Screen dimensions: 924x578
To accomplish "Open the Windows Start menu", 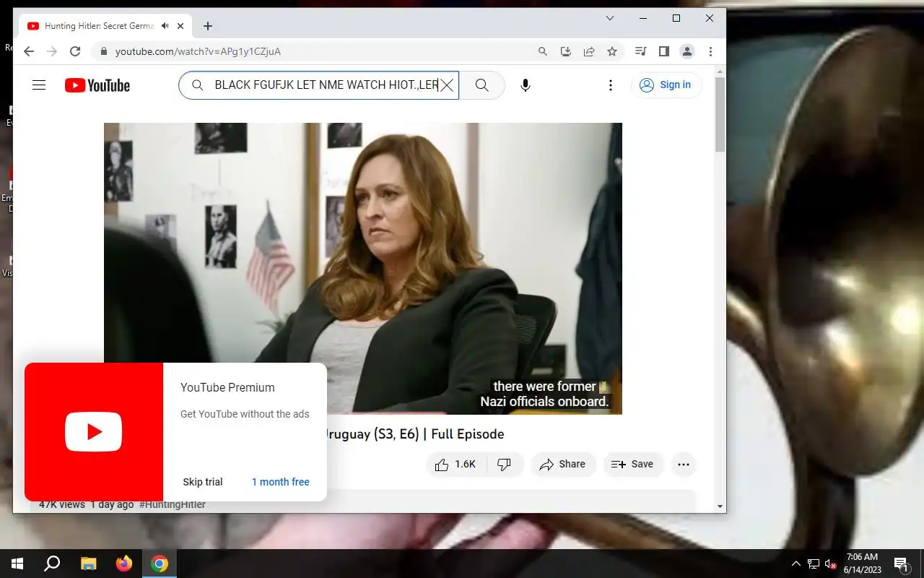I will click(17, 564).
